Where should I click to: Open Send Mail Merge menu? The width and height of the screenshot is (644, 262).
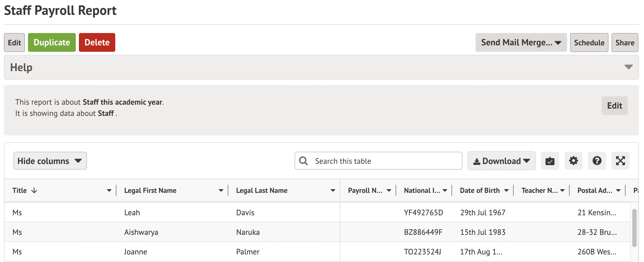coord(521,43)
